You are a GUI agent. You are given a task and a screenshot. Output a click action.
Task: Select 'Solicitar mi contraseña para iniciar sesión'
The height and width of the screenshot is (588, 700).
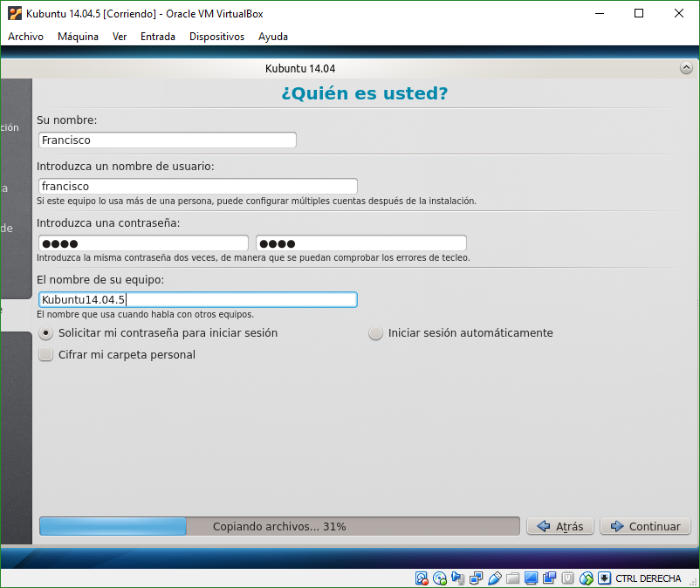click(47, 333)
